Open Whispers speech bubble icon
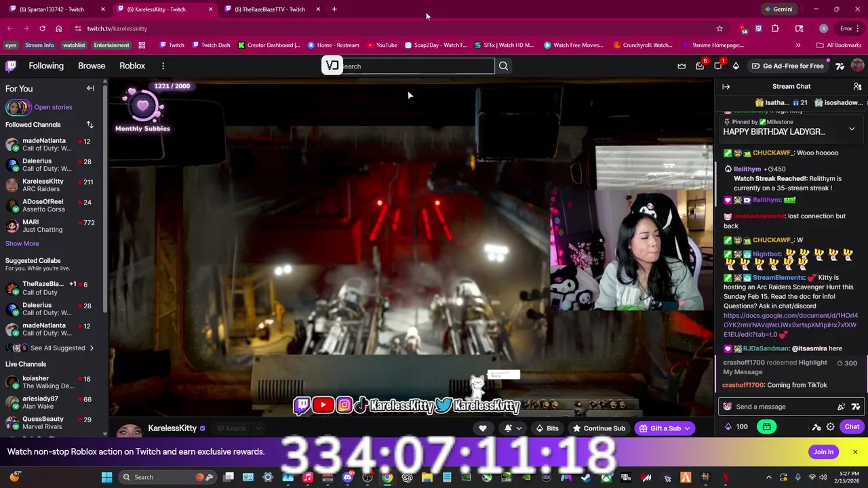 [x=718, y=66]
